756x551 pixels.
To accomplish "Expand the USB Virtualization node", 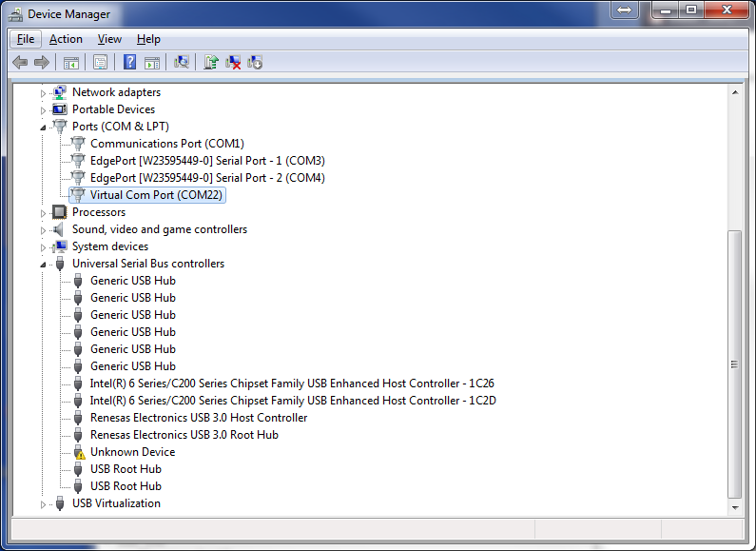I will 43,504.
